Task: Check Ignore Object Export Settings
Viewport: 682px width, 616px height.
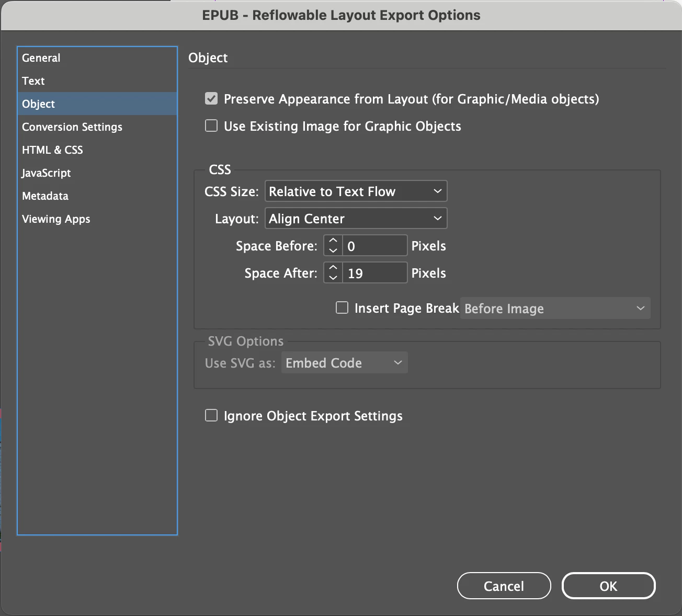Action: pyautogui.click(x=211, y=415)
